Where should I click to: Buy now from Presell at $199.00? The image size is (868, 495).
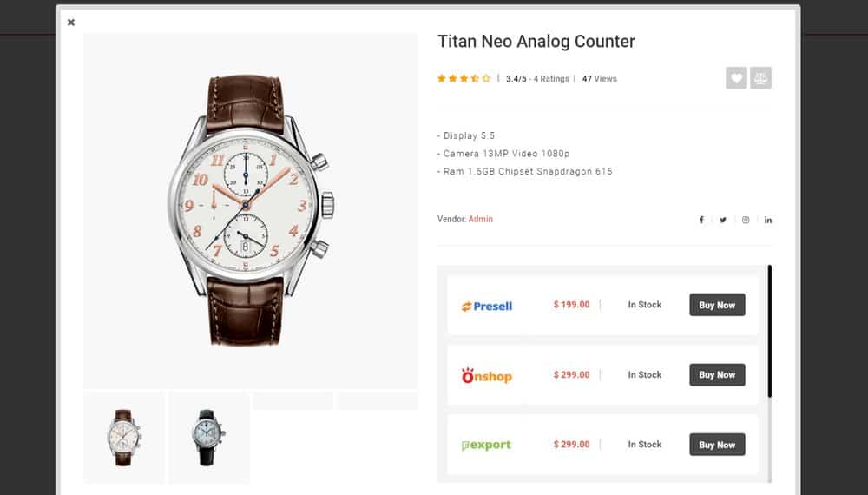coord(717,305)
